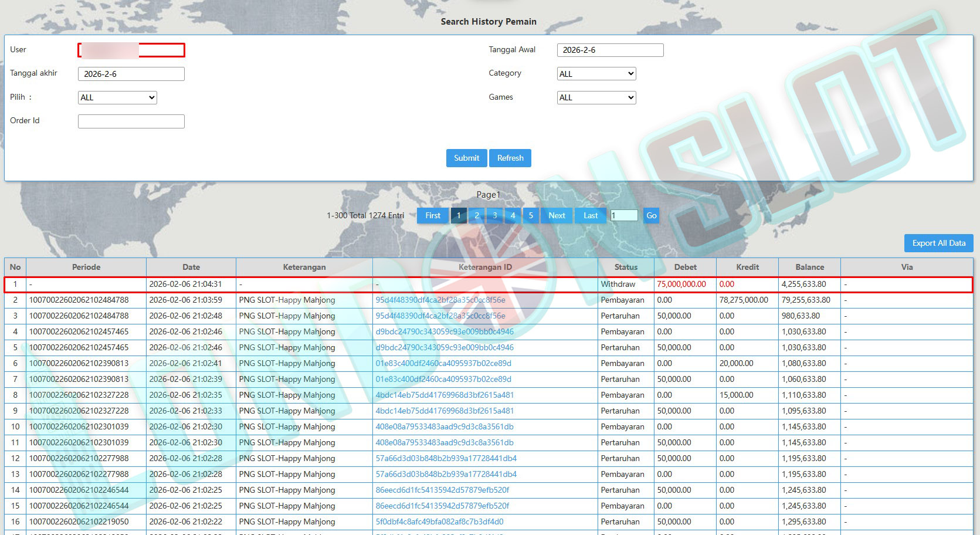Focus the User input field

(131, 50)
